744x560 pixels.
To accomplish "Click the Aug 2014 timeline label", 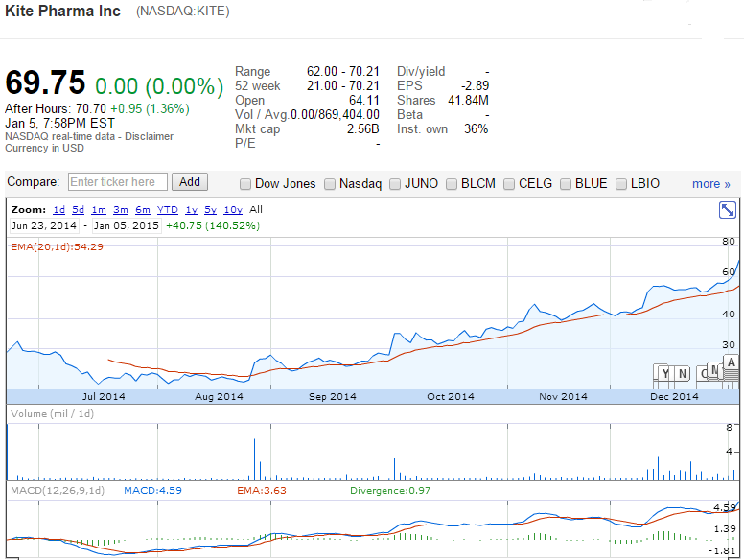I will 219,397.
